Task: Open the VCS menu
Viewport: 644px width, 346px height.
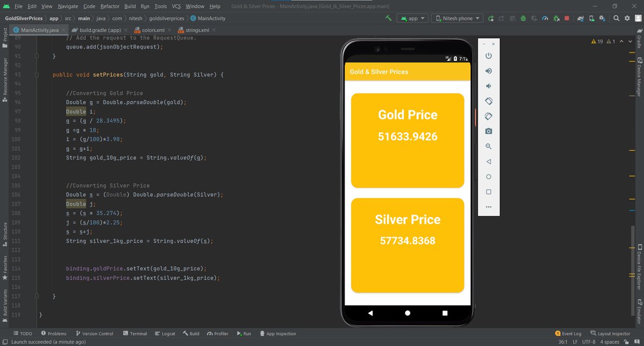Action: point(176,6)
